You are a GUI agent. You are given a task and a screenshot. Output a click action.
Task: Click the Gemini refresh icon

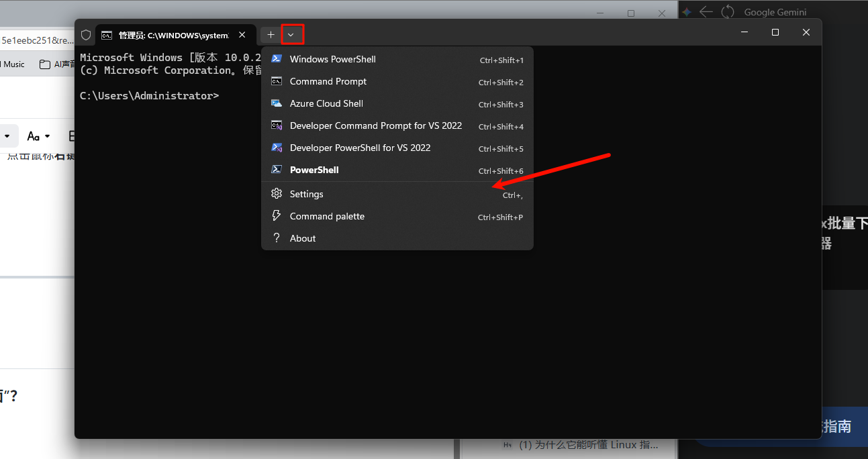pos(728,12)
